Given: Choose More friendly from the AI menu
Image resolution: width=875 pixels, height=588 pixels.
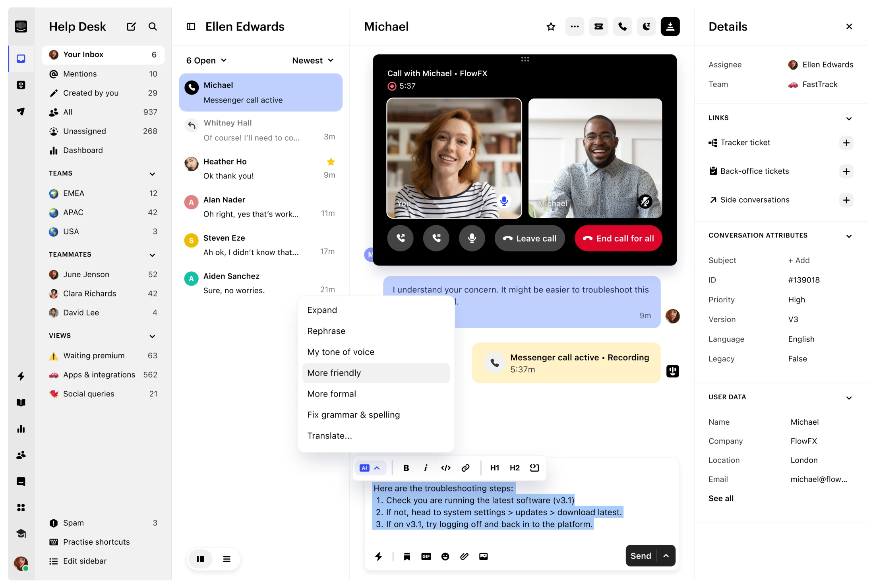Looking at the screenshot, I should click(x=334, y=373).
